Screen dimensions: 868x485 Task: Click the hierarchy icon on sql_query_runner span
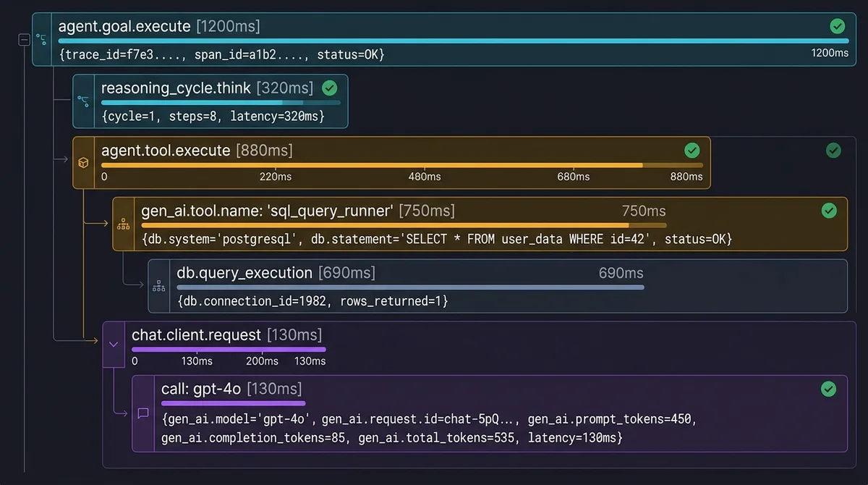pyautogui.click(x=123, y=224)
